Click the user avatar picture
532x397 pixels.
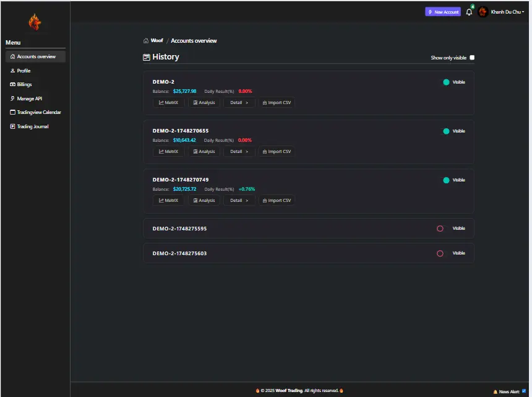point(483,12)
